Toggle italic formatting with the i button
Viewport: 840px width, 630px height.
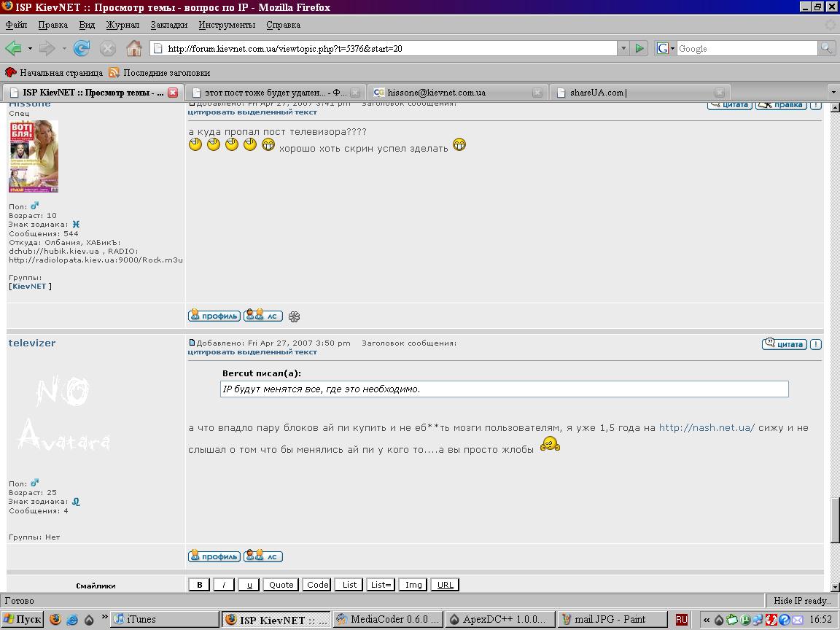pos(224,585)
